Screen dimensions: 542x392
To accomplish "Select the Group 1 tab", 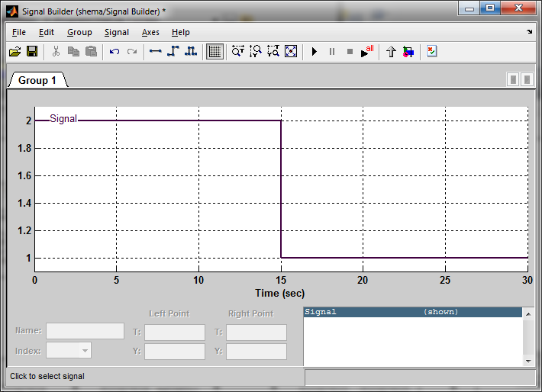I will pos(37,80).
